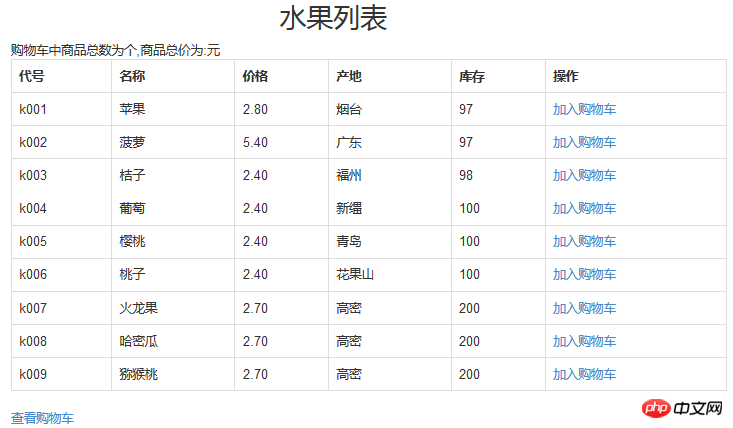Viewport: 733px width, 428px height.
Task: Click origin 青岛
Action: coord(349,242)
